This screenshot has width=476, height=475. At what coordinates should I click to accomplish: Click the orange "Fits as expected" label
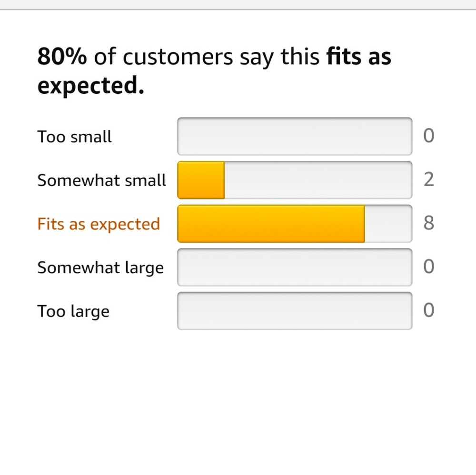pyautogui.click(x=99, y=224)
